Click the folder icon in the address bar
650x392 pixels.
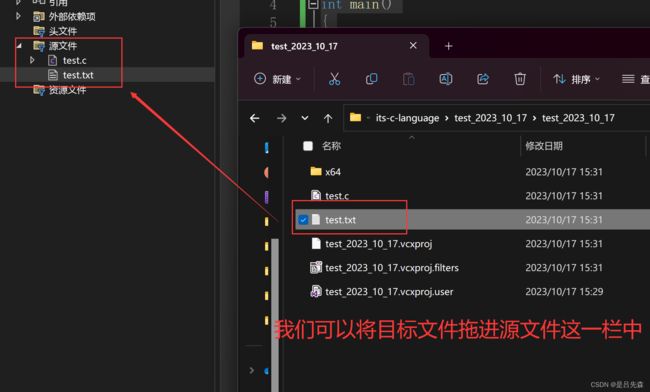tap(355, 117)
